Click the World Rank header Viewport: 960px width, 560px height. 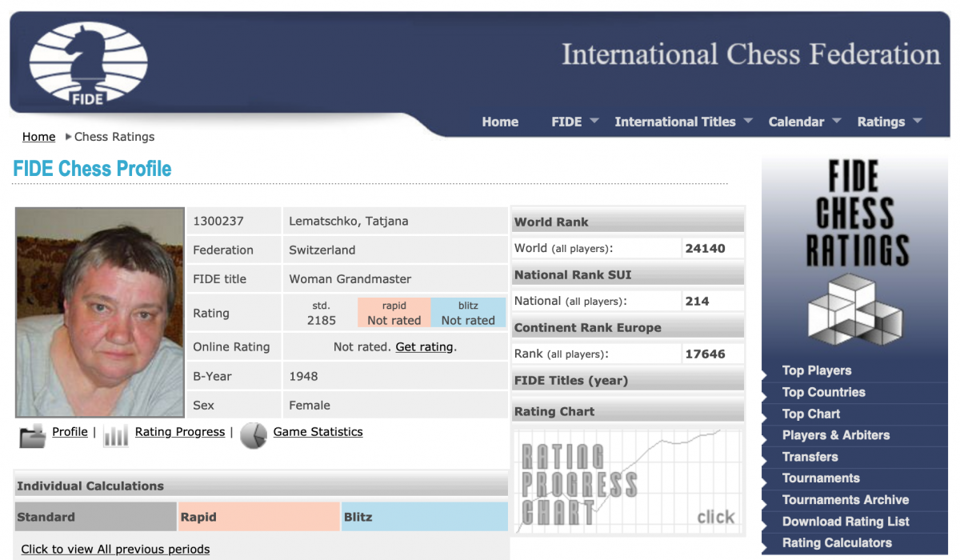[628, 222]
